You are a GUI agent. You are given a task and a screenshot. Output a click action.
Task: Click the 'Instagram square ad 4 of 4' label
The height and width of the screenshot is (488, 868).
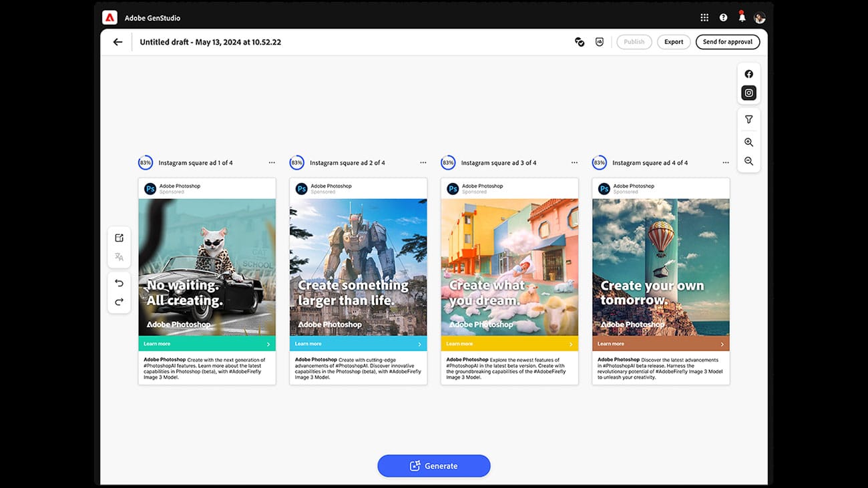pos(650,163)
